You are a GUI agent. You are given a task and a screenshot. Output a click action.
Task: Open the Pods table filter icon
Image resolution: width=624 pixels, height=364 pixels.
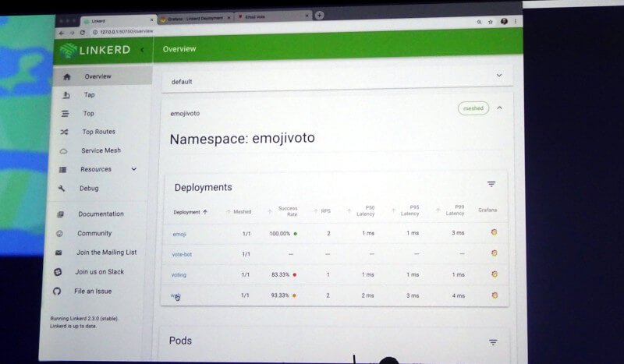(493, 342)
